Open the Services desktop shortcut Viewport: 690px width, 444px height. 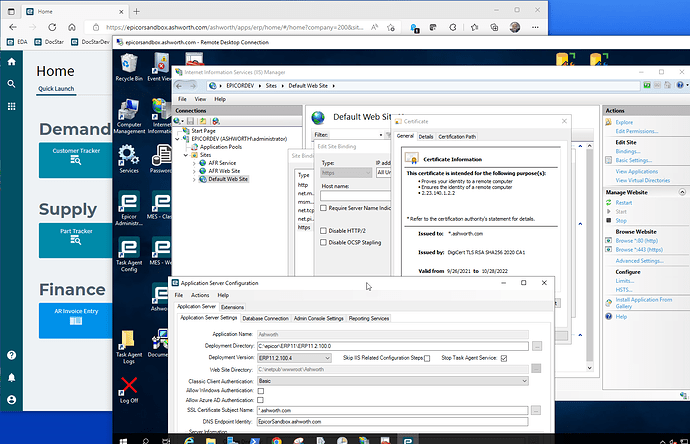(128, 159)
